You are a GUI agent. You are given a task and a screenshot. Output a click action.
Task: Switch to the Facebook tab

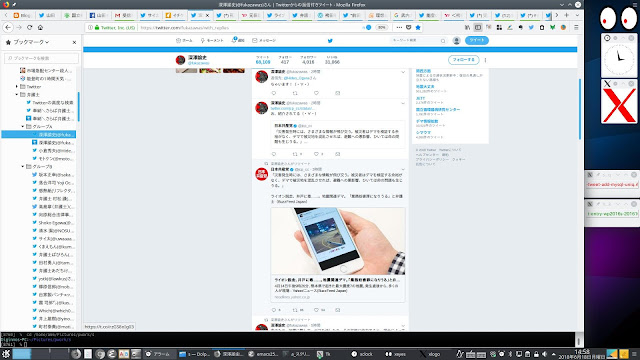(98, 15)
